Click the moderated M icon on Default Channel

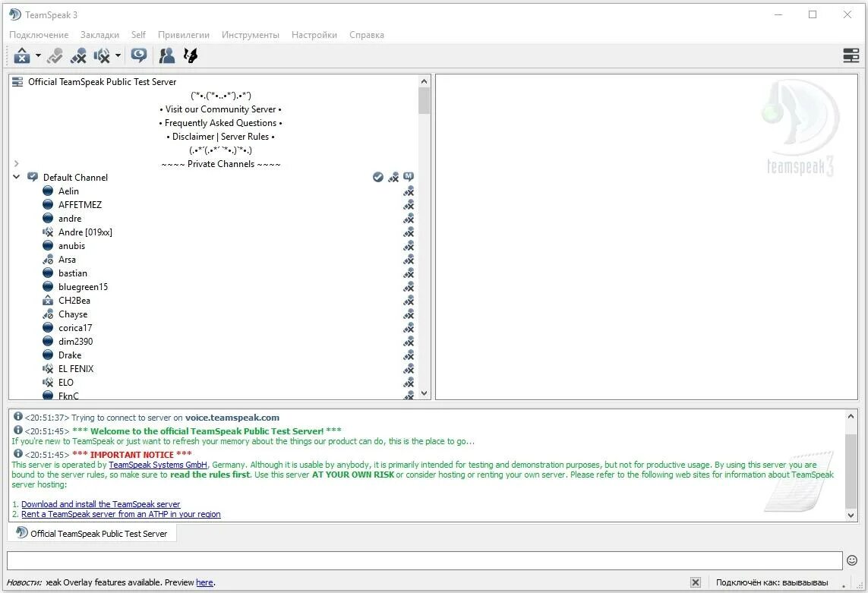point(409,177)
